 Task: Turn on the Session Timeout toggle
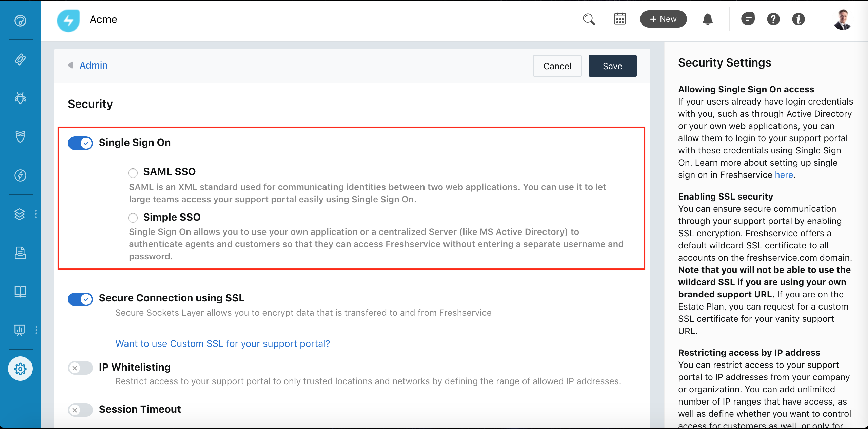tap(80, 410)
